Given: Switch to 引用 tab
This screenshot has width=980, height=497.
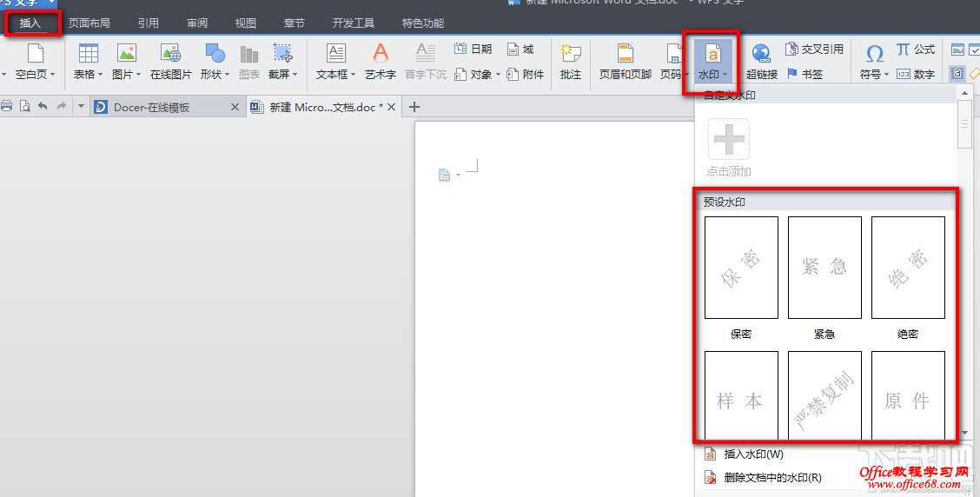Looking at the screenshot, I should point(148,23).
